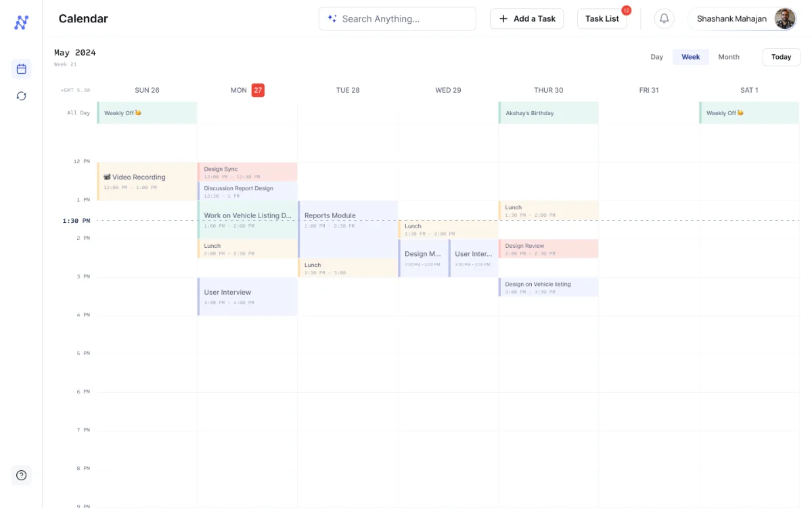Open the Task List button
The width and height of the screenshot is (812, 508).
[602, 18]
